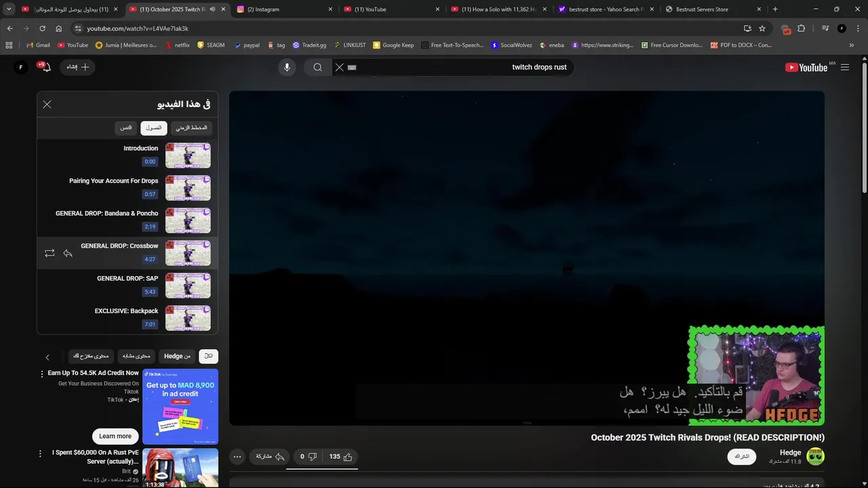Screen dimensions: 868x488
Task: Jump to Pairing Your Account For Drops
Action: click(127, 188)
